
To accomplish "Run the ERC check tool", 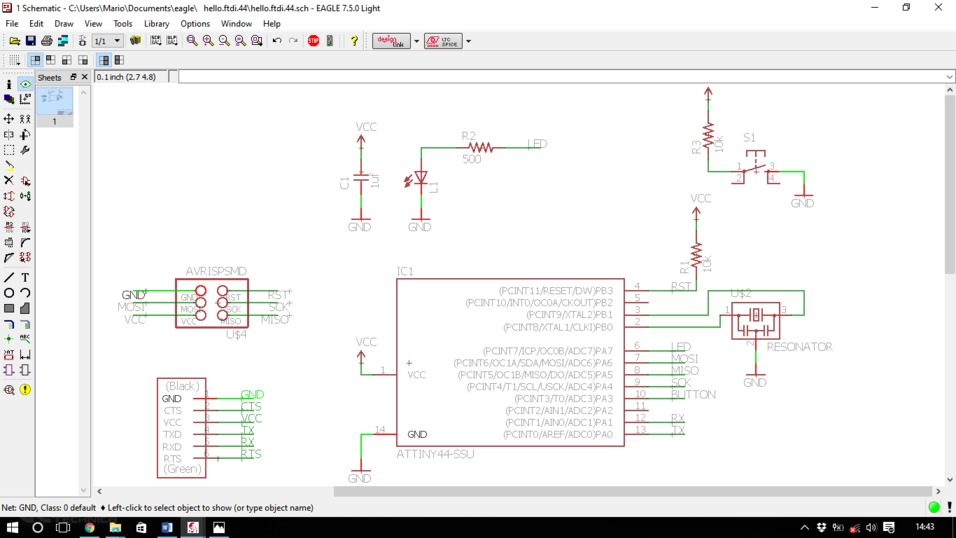I will (9, 389).
